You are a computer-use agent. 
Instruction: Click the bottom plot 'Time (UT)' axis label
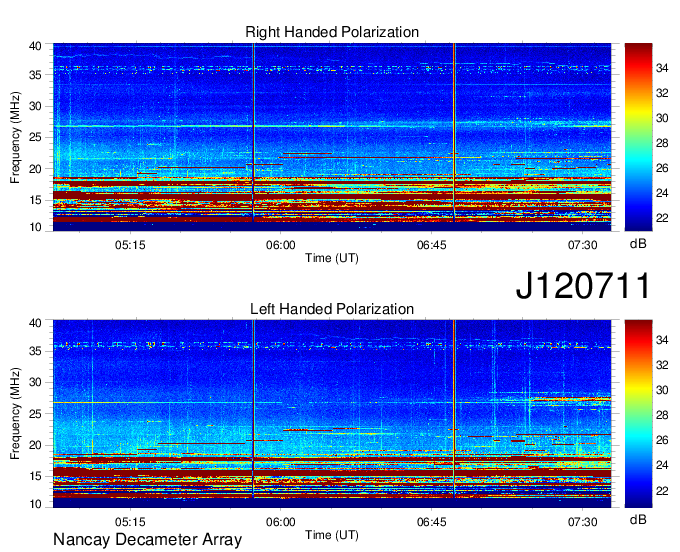332,535
